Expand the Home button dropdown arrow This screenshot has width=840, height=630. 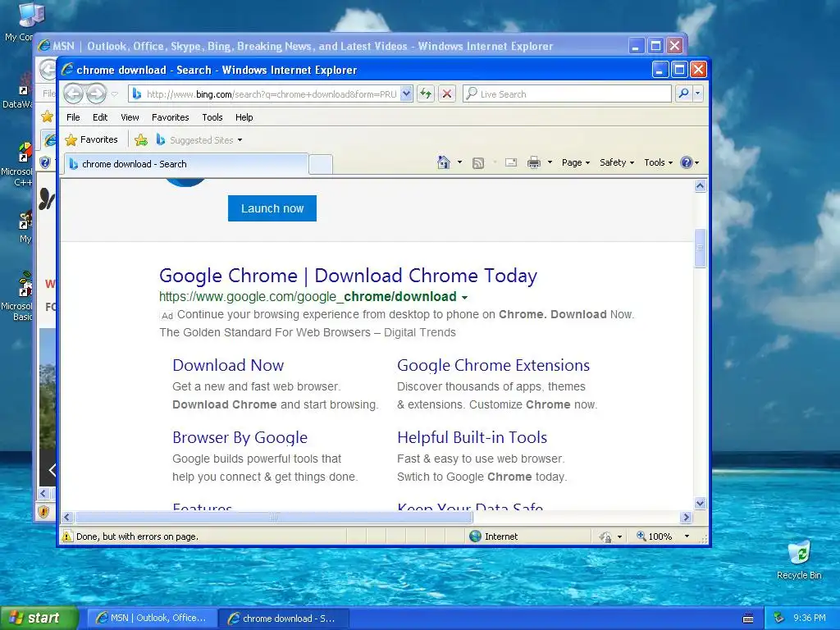click(x=459, y=162)
